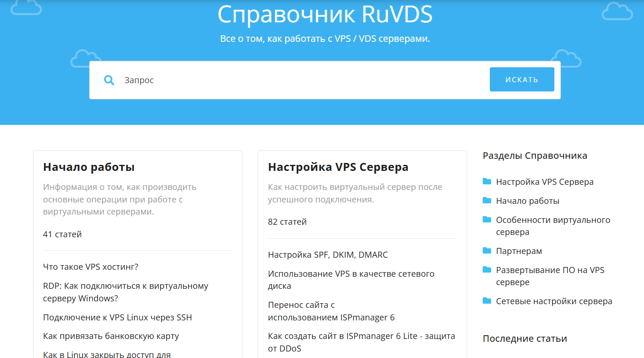Click the 82 статей count text

287,222
